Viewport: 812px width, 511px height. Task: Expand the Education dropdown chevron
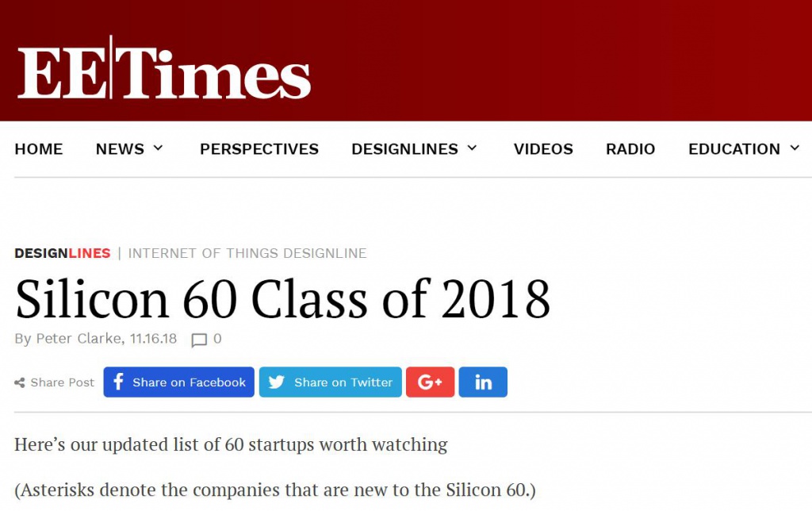click(795, 148)
